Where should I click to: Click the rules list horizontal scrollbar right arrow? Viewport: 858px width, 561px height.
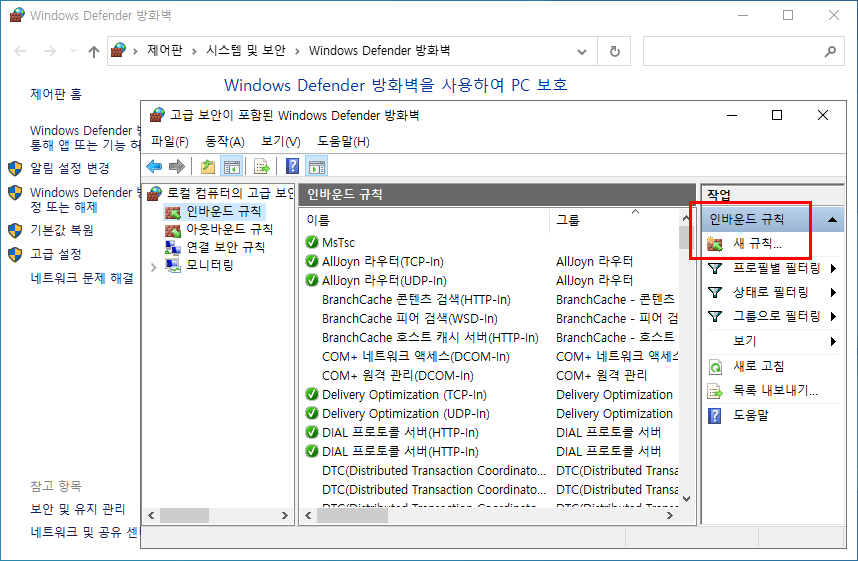(x=670, y=516)
